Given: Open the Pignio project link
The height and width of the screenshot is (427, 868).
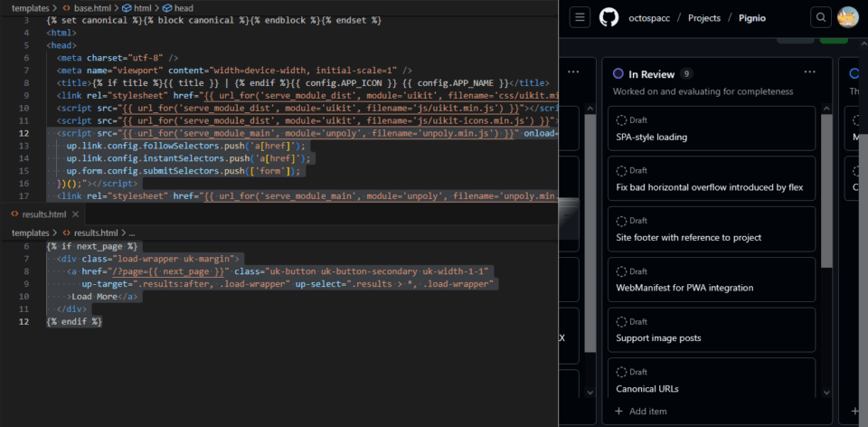Looking at the screenshot, I should tap(752, 18).
